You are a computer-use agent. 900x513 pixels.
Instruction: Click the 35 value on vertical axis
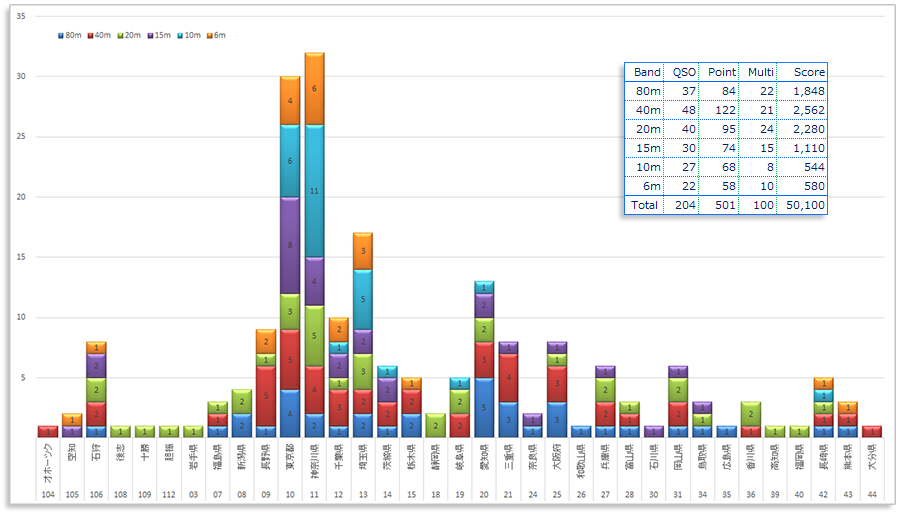click(21, 16)
